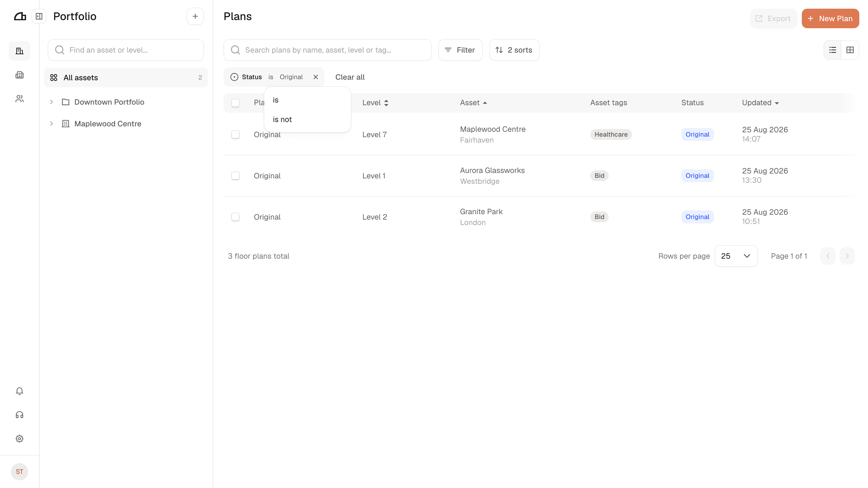Click the 'is' operator in filter chip
868x488 pixels.
[x=271, y=77]
